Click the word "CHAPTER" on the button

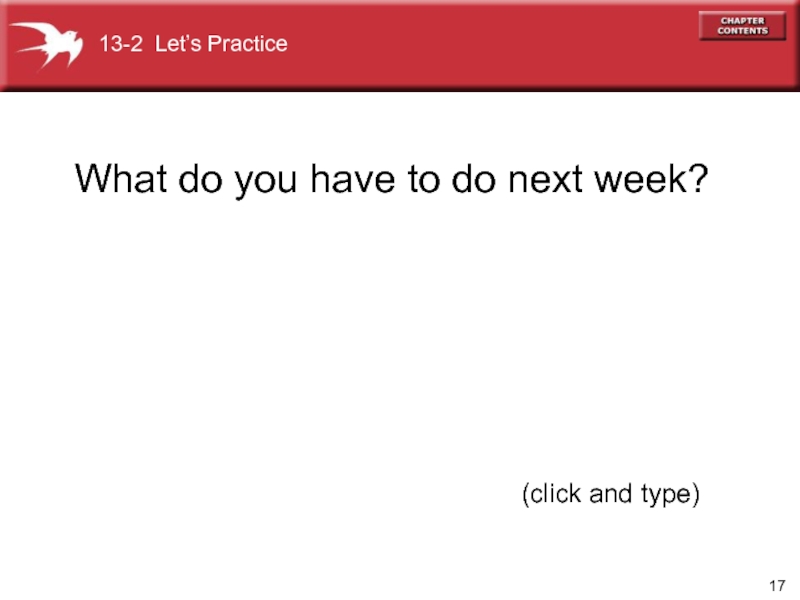(x=742, y=20)
